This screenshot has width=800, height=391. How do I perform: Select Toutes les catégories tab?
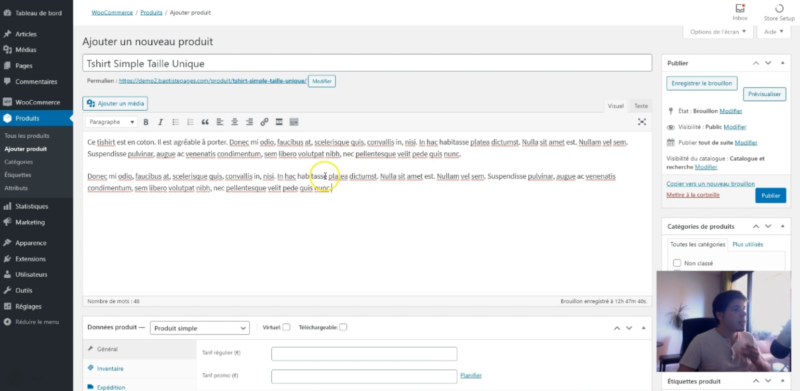tap(697, 245)
